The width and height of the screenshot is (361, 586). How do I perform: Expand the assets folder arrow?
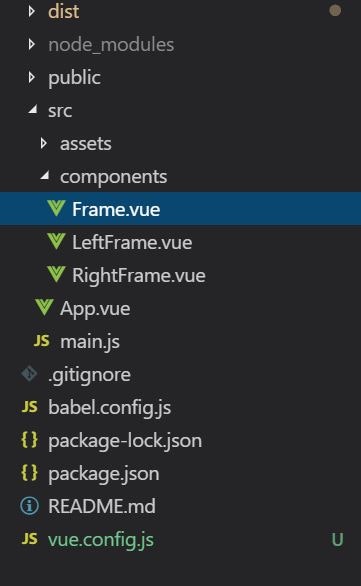tap(44, 144)
